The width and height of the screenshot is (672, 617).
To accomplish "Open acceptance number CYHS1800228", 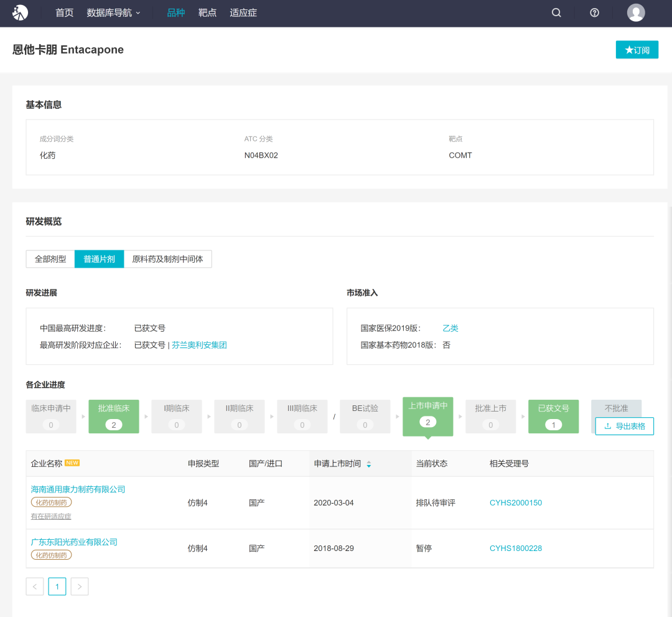I will [516, 549].
